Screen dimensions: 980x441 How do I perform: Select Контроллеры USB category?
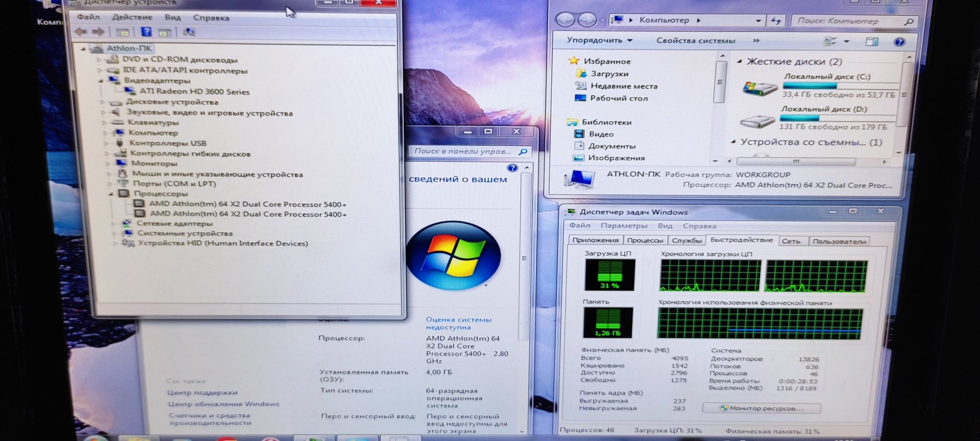coord(168,143)
